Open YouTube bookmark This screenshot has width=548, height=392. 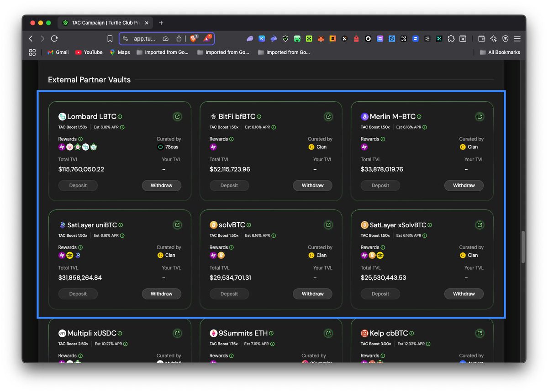coord(89,52)
